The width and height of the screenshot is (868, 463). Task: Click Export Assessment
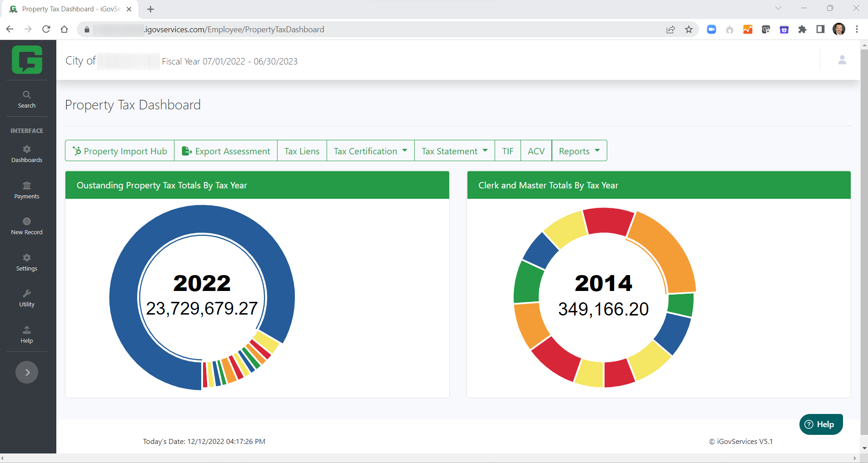pos(225,151)
